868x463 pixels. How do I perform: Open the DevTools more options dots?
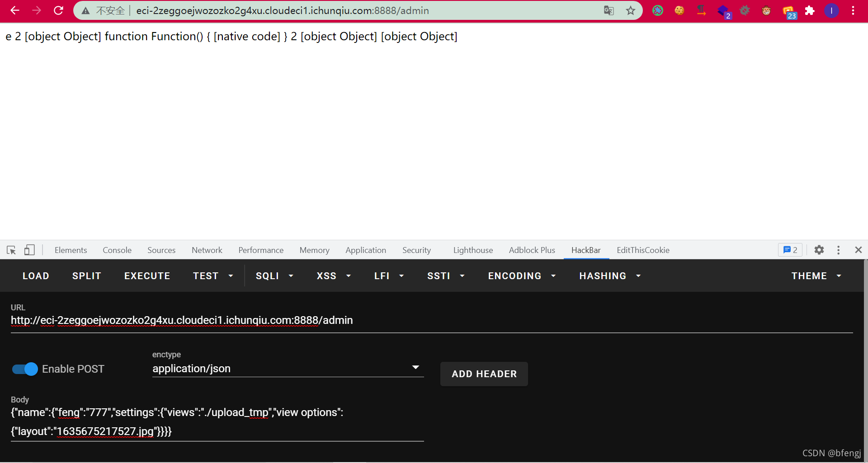839,250
